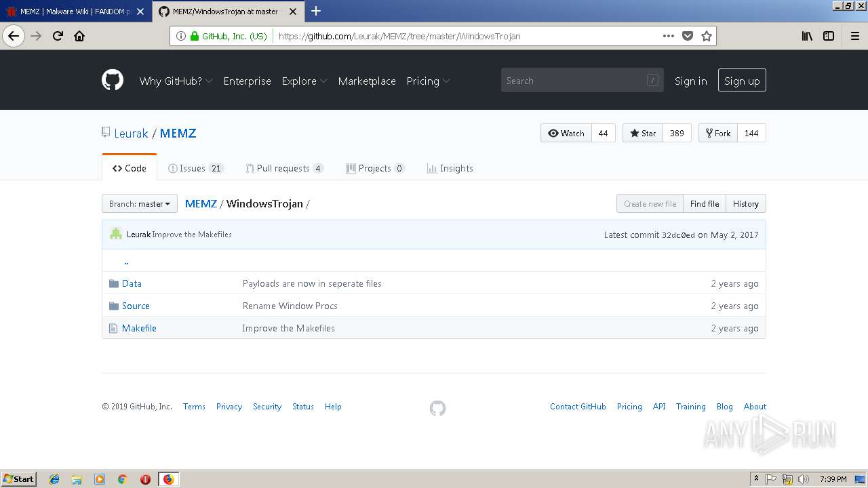
Task: Open 'Rename Window Procs' commit message
Action: pos(290,306)
